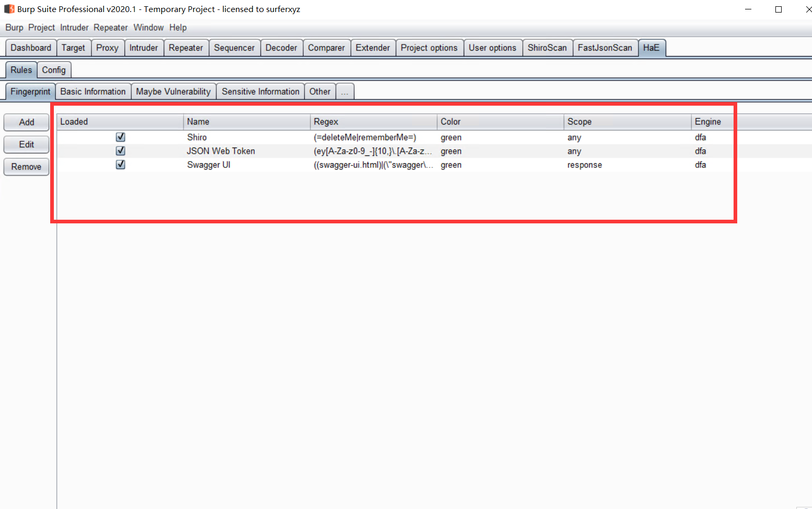Screen dimensions: 812x509
Task: Open the Sequencer tab
Action: tap(234, 48)
